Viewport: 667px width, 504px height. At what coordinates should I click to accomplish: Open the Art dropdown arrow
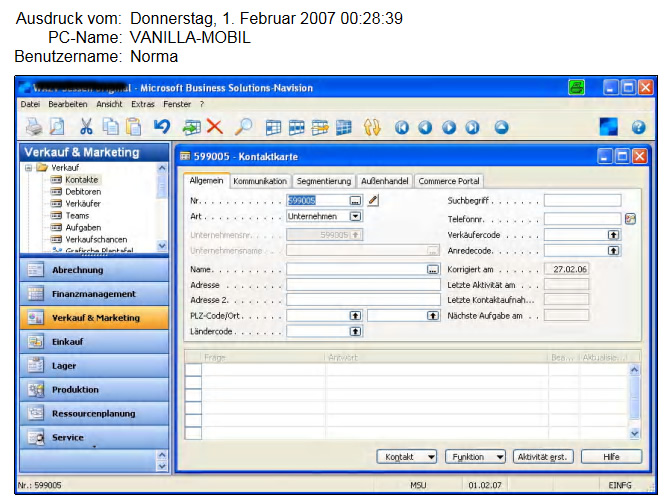[x=355, y=216]
